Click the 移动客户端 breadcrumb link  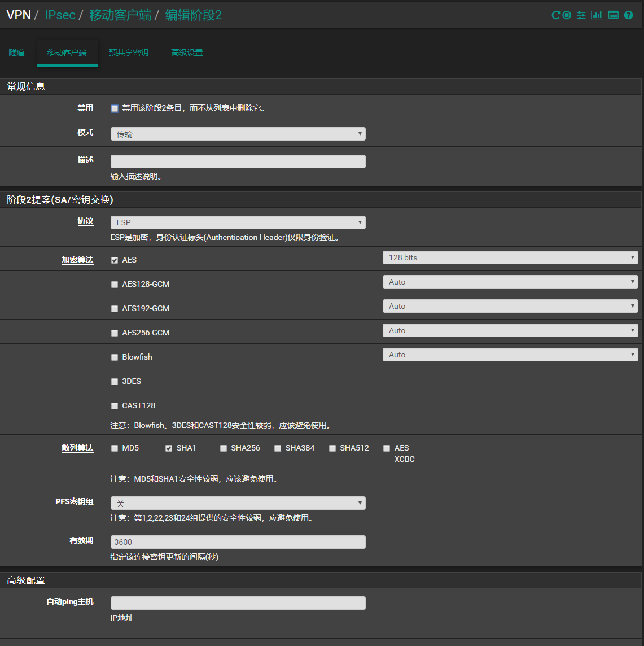coord(120,15)
